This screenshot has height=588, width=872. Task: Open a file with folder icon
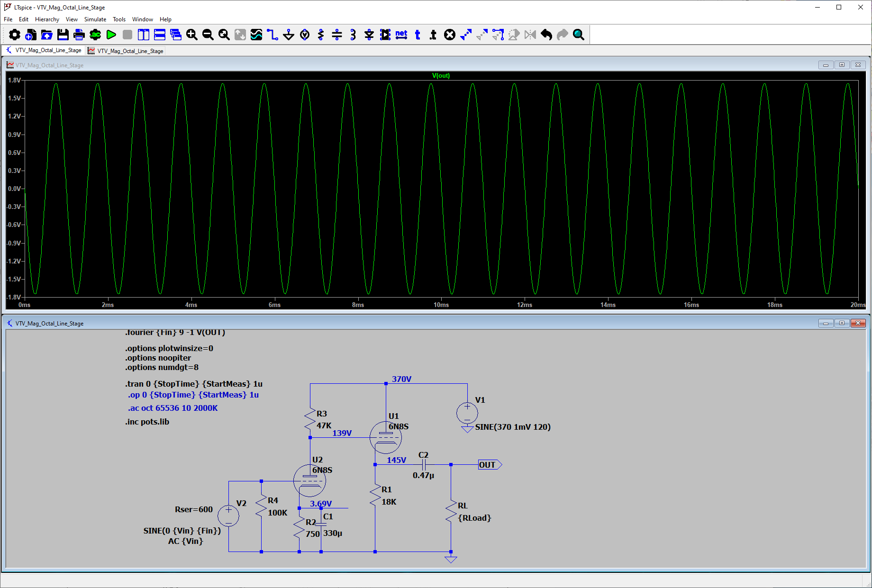(x=47, y=35)
